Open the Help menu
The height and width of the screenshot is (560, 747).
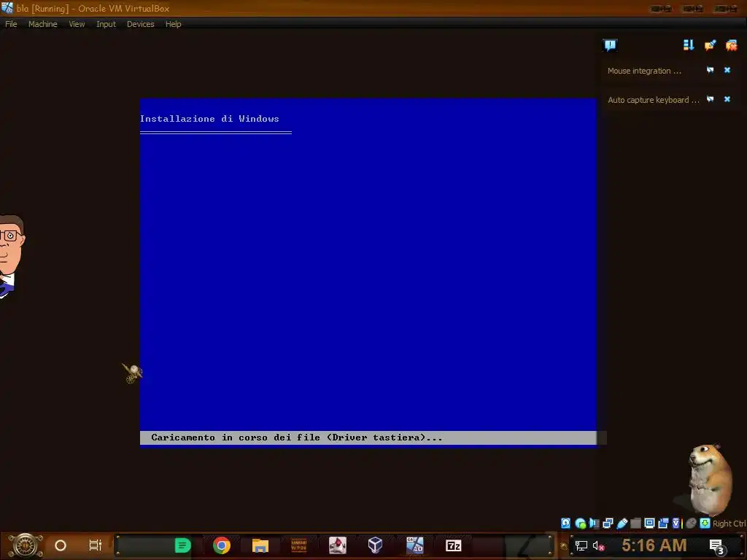[x=174, y=24]
